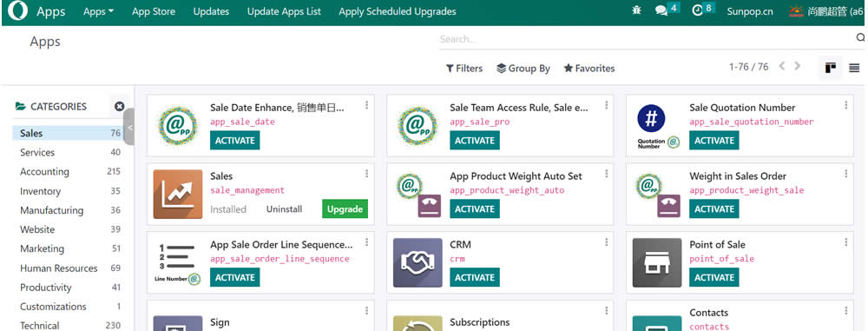
Task: Click Upgrade on Sales app
Action: pyautogui.click(x=345, y=209)
